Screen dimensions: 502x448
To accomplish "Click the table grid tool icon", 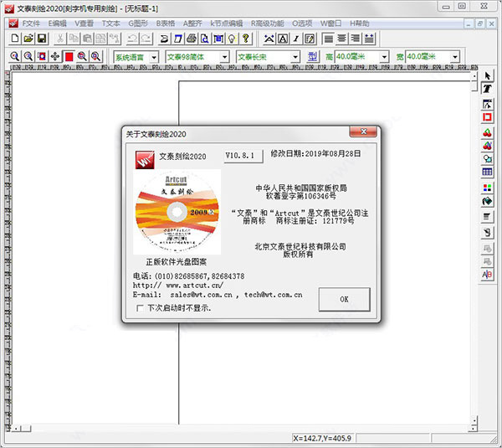I will [487, 173].
